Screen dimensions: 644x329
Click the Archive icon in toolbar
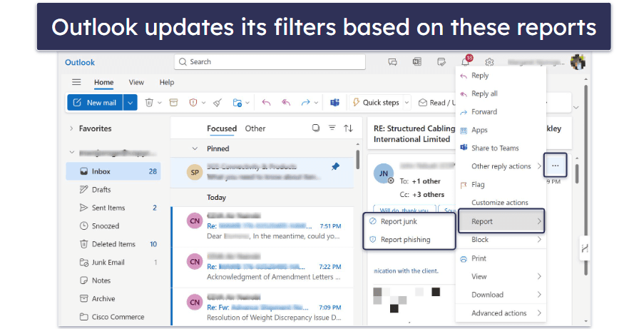point(174,102)
